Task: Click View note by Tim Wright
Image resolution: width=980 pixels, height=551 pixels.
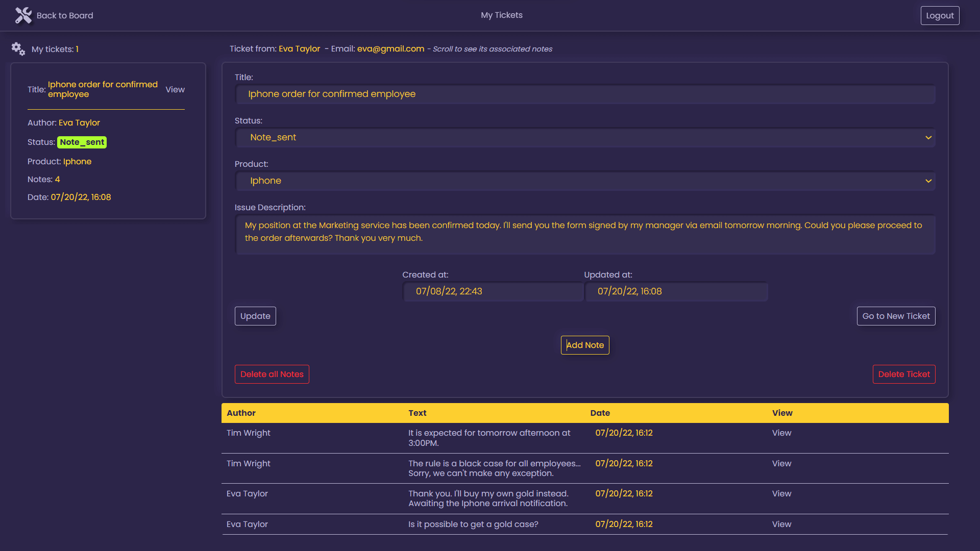Action: [781, 433]
